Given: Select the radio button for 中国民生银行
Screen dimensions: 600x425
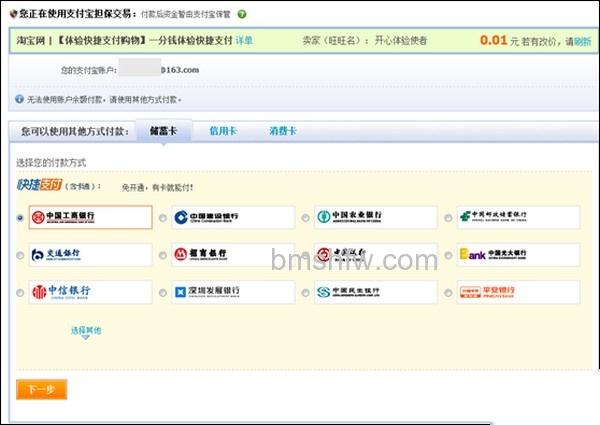Looking at the screenshot, I should (x=305, y=293).
